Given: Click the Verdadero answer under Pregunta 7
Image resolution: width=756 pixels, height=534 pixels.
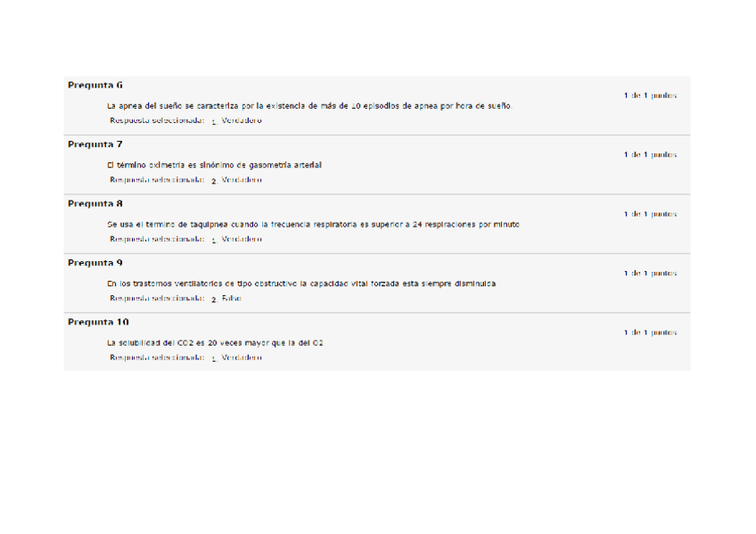Looking at the screenshot, I should pos(242,180).
